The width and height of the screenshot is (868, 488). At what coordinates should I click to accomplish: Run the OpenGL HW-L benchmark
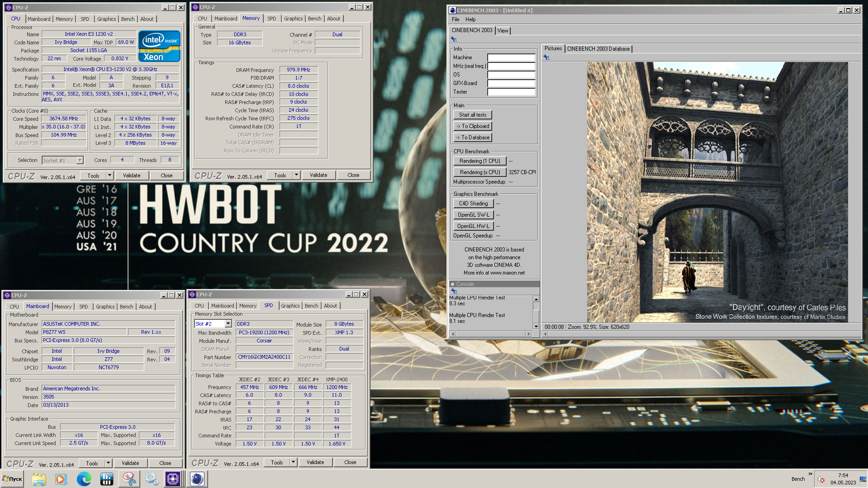point(473,226)
